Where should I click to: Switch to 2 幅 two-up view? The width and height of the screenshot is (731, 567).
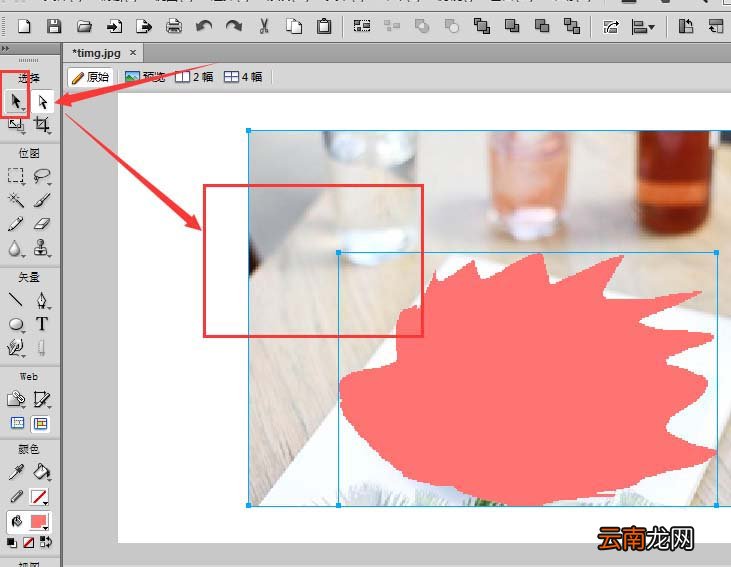[x=194, y=77]
